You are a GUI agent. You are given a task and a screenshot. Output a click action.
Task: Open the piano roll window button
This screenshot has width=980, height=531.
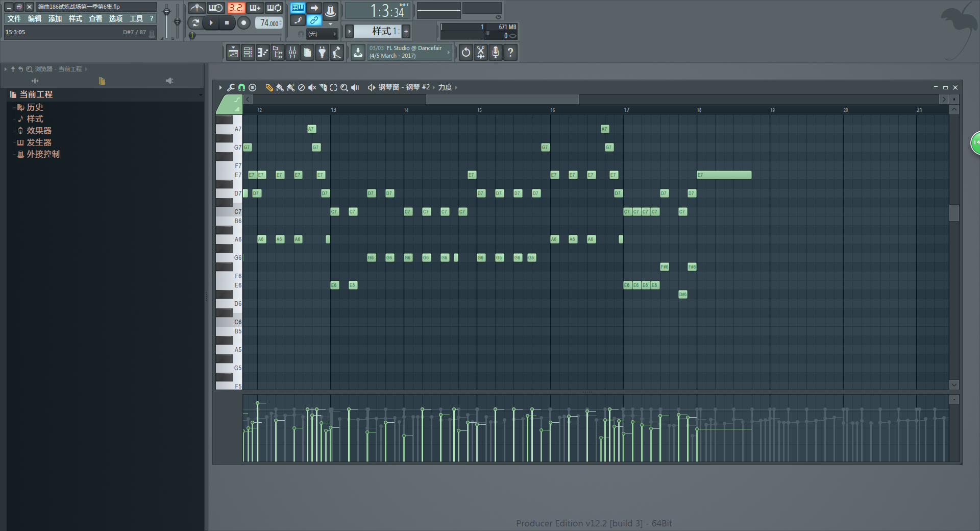point(263,53)
